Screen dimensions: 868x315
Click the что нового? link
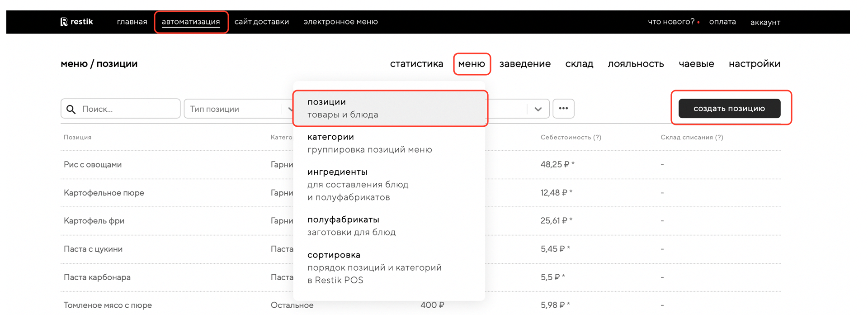(671, 22)
